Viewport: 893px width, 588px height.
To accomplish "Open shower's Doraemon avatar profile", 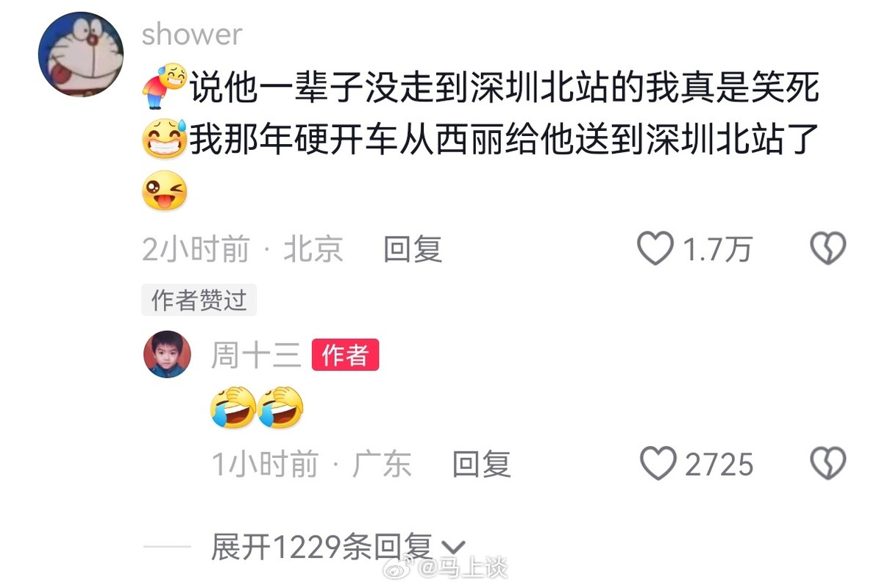I will (x=80, y=54).
